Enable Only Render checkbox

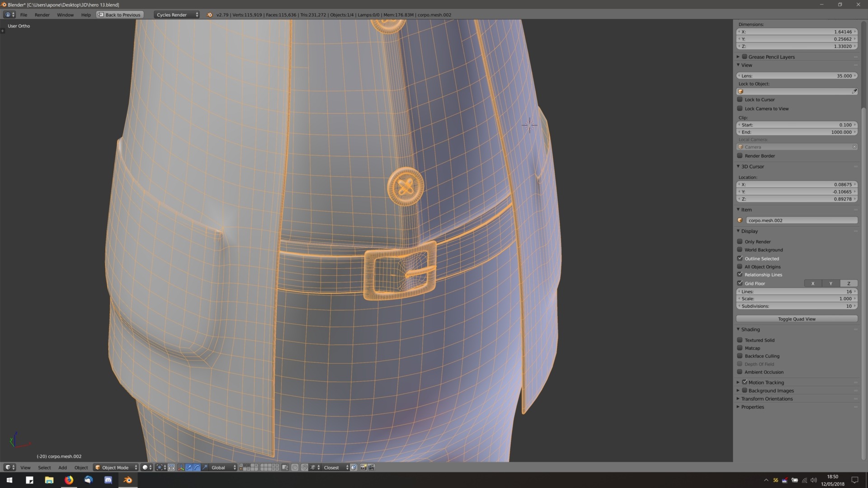(x=740, y=242)
